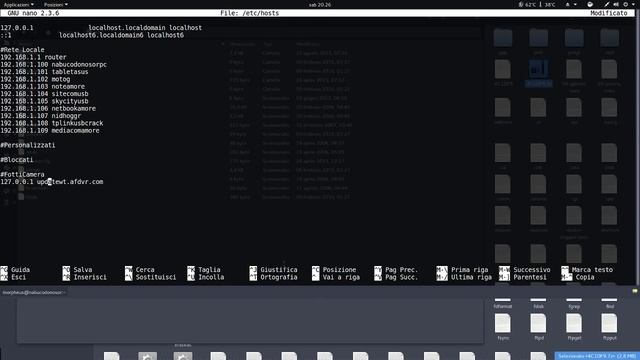Open the user account dropdown in top panel
Image resolution: width=640 pixels, height=360 pixels.
(571, 5)
